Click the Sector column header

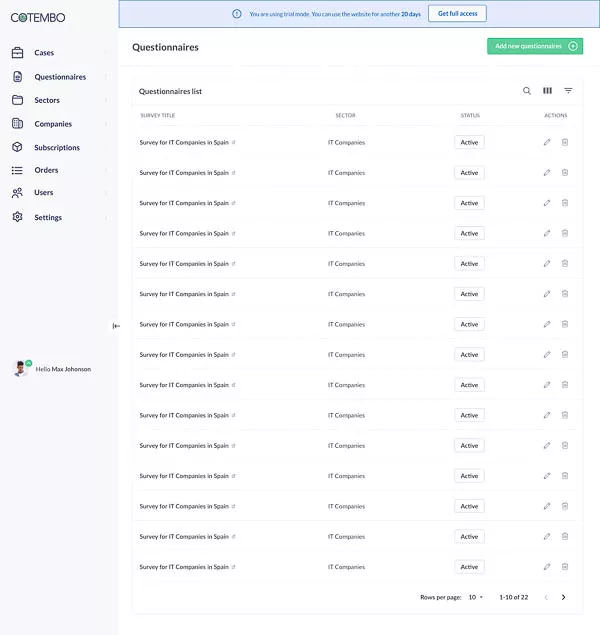point(345,115)
